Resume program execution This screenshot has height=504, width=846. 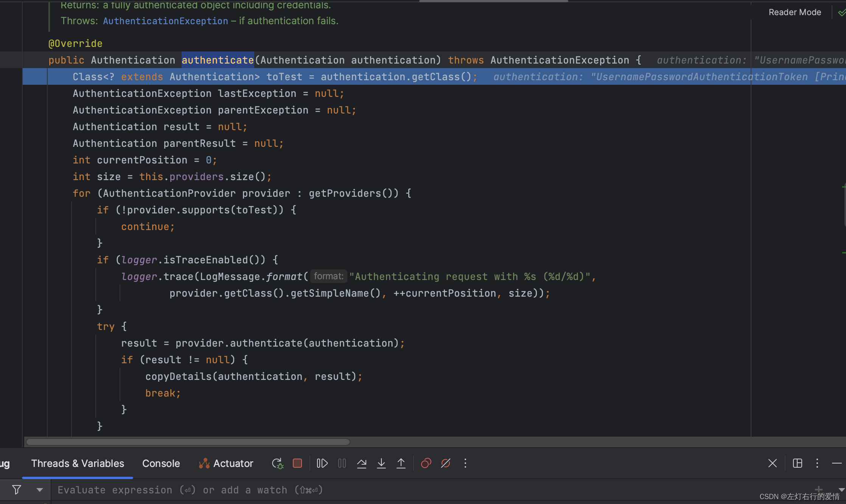tap(322, 464)
